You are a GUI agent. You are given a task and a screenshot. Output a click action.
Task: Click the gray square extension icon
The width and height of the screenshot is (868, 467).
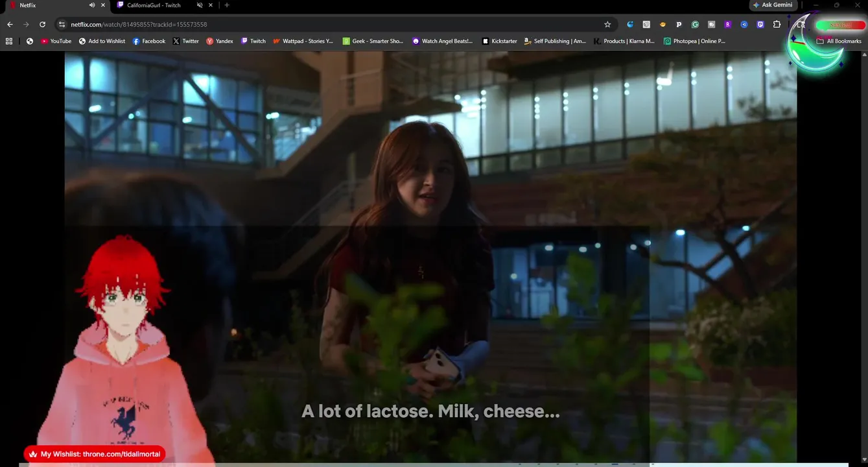(646, 25)
